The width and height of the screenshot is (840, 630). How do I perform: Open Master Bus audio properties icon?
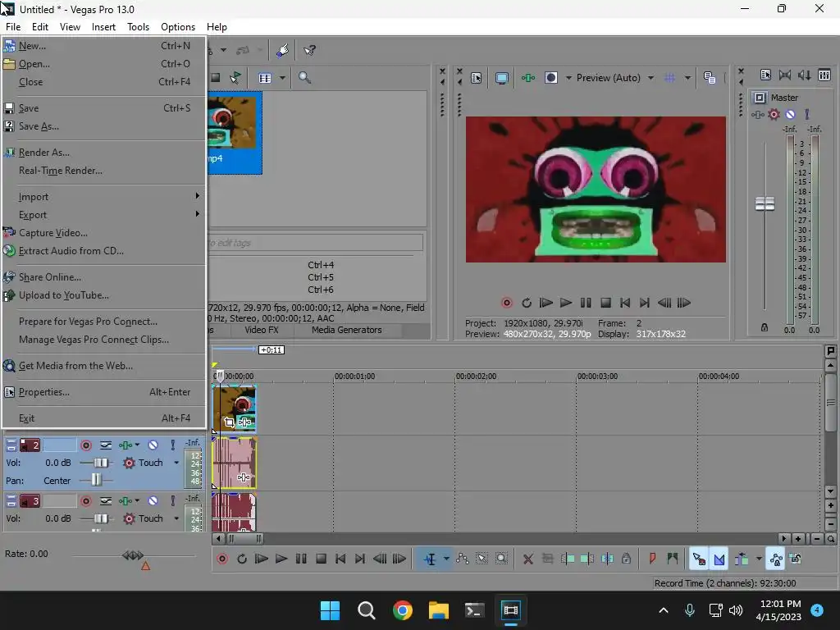click(765, 75)
